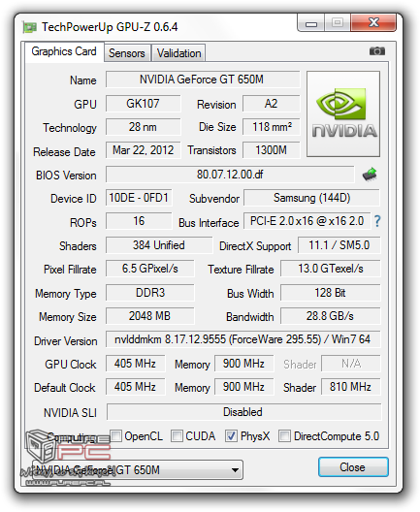Viewport: 420px width, 512px height.
Task: Click the Driver Version field
Action: [x=243, y=339]
